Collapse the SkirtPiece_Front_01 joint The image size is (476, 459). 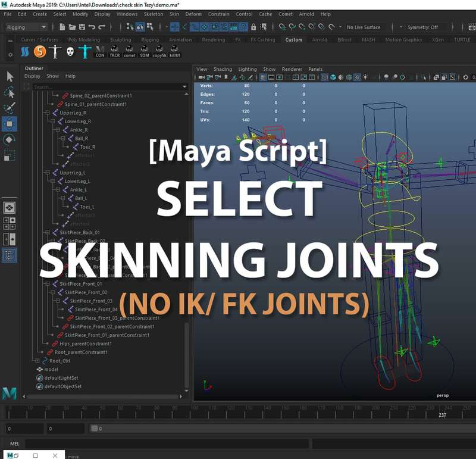pos(48,284)
